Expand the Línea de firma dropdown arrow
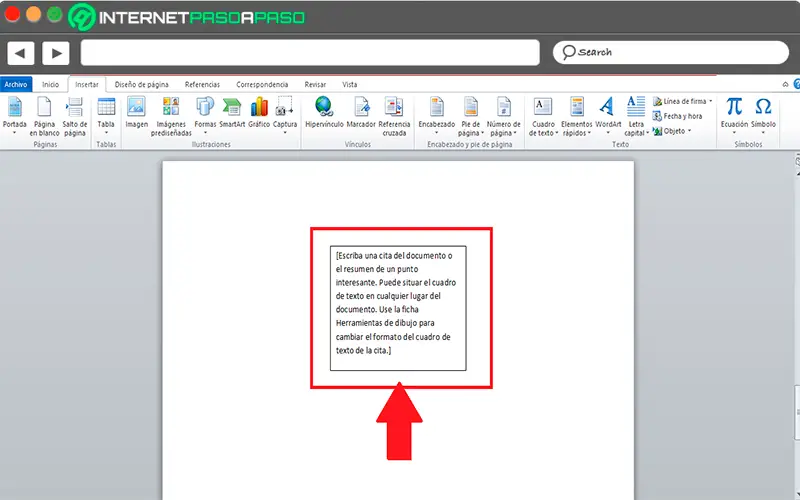 point(711,101)
